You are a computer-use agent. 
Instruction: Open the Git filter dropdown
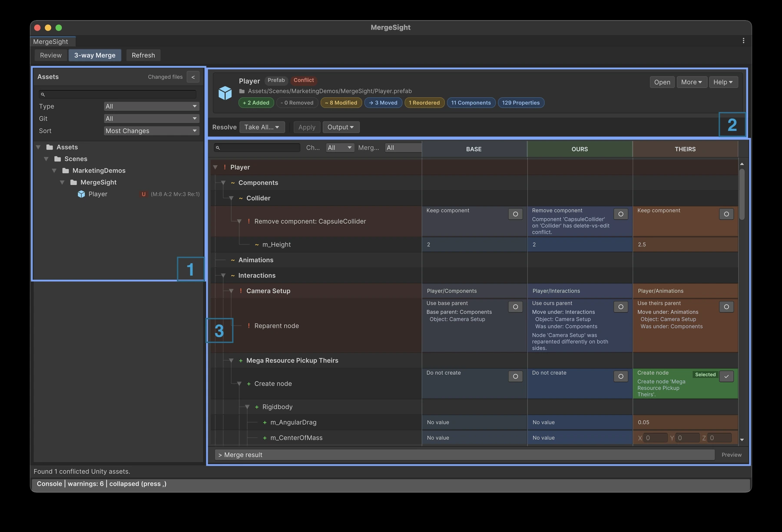(x=151, y=119)
